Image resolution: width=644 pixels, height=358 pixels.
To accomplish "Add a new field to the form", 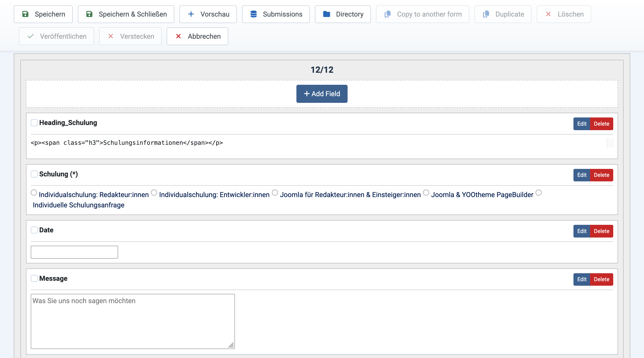I will [x=322, y=94].
